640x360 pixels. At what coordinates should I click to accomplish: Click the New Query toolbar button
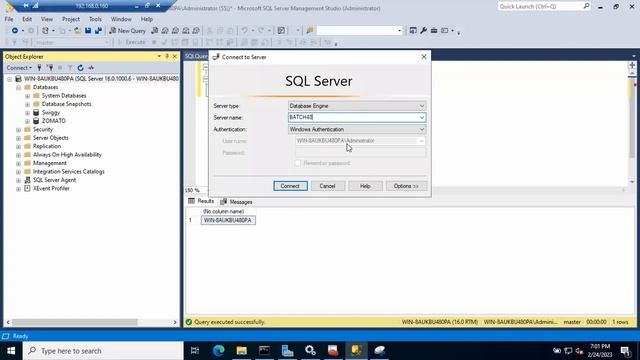[127, 31]
